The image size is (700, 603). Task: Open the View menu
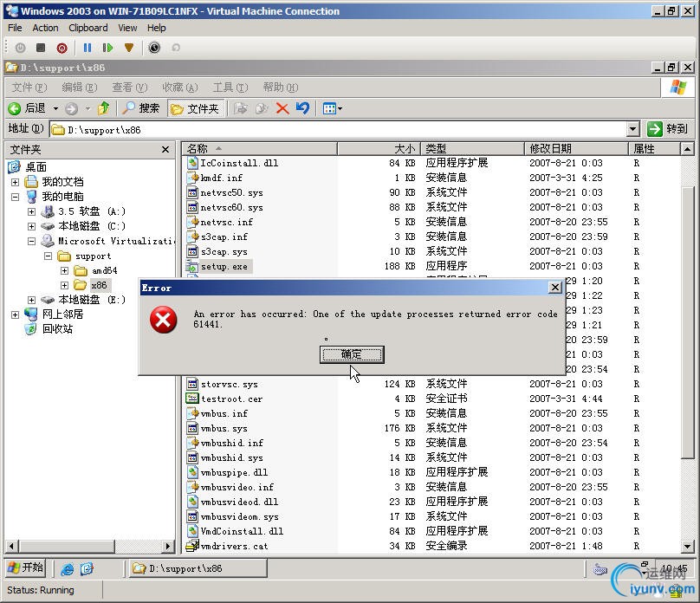127,28
